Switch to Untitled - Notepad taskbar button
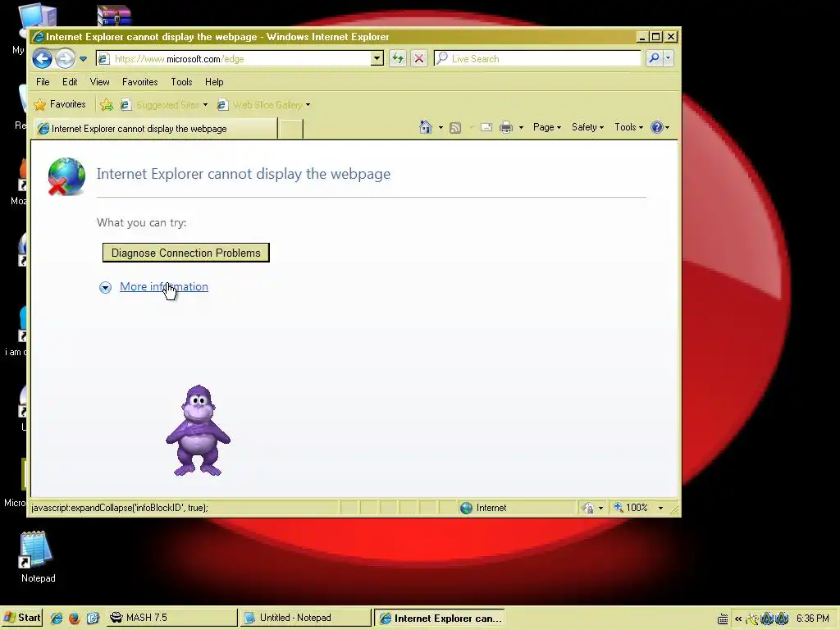Viewport: 840px width, 630px height. pyautogui.click(x=305, y=618)
